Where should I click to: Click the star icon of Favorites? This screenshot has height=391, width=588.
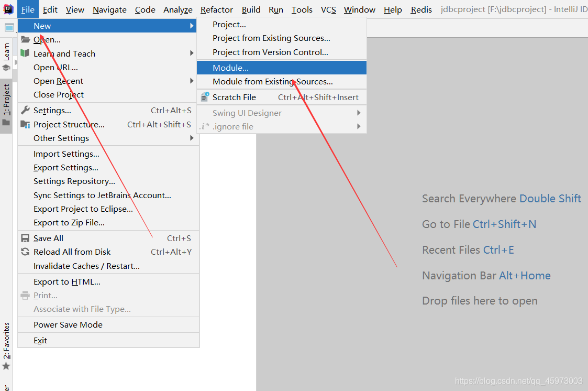pos(6,366)
